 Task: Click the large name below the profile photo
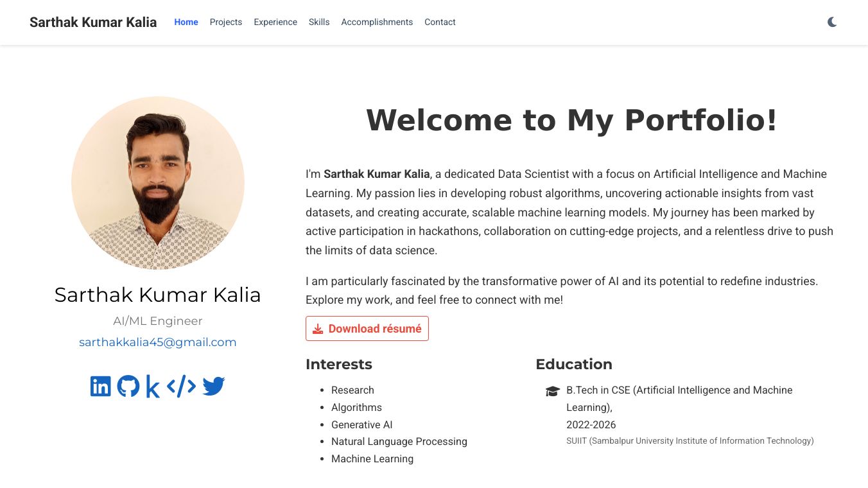pos(158,295)
